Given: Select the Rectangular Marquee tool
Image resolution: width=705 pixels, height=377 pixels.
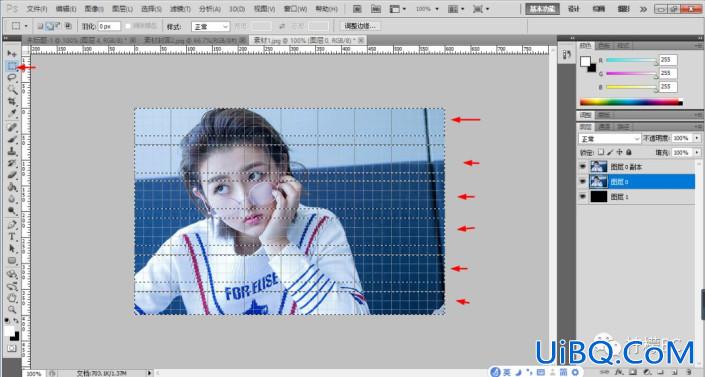Looking at the screenshot, I should click(12, 66).
